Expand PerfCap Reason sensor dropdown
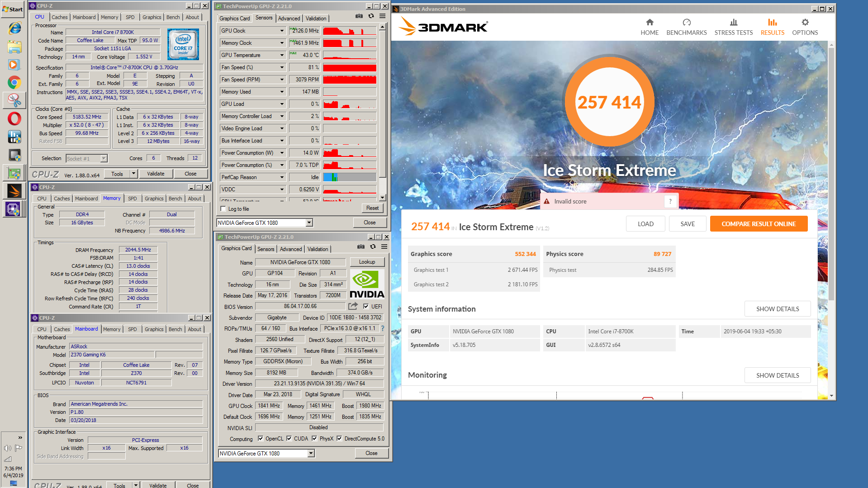Screen dimensions: 868x488 click(x=282, y=177)
